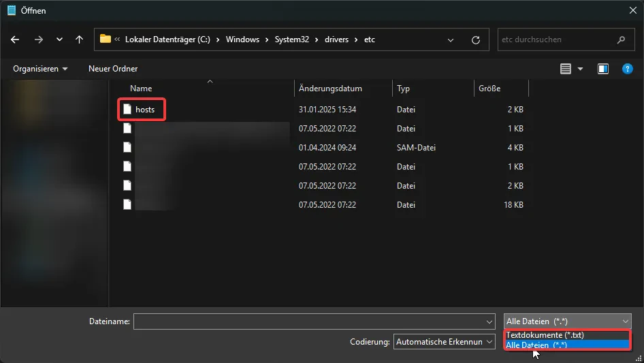
Task: Open the file type combo box
Action: (x=567, y=321)
